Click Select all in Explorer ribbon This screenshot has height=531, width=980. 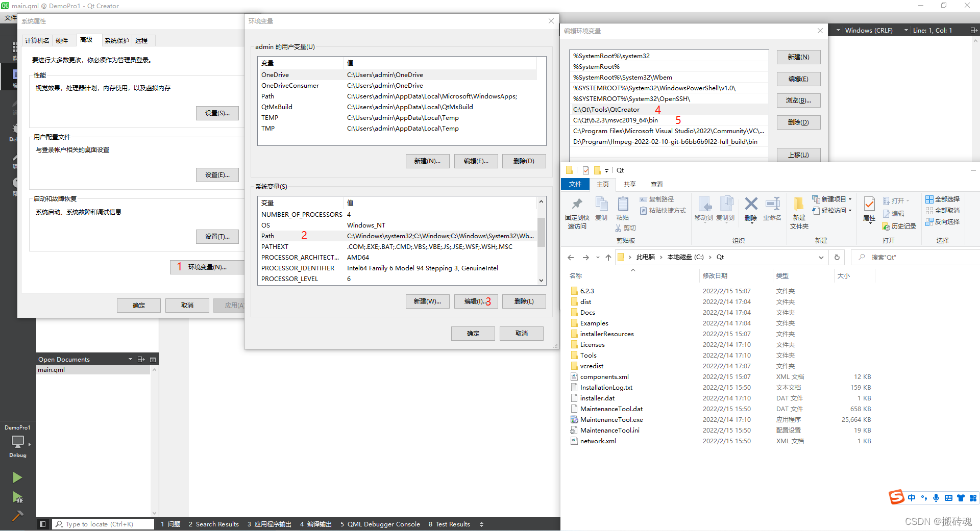tap(943, 199)
